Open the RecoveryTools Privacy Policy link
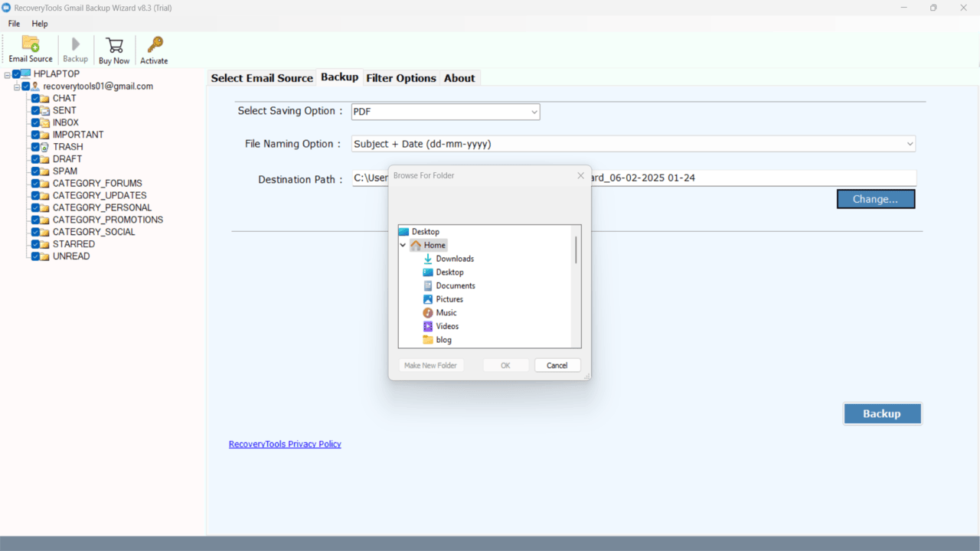Screen dimensions: 980x551 click(x=285, y=444)
